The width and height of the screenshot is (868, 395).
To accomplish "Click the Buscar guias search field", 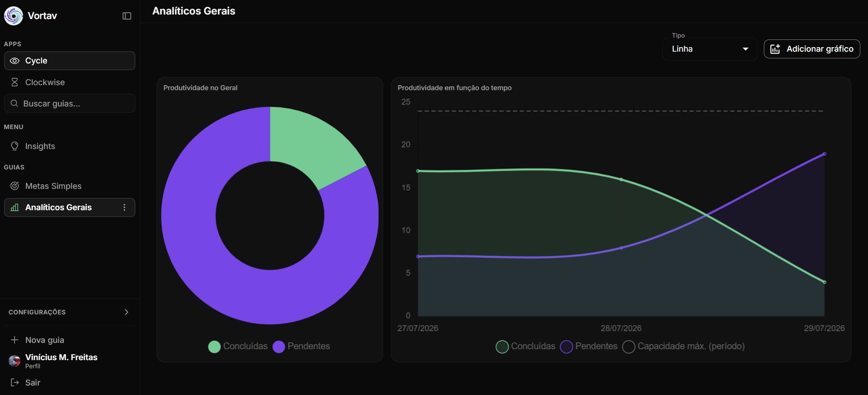I will [70, 103].
